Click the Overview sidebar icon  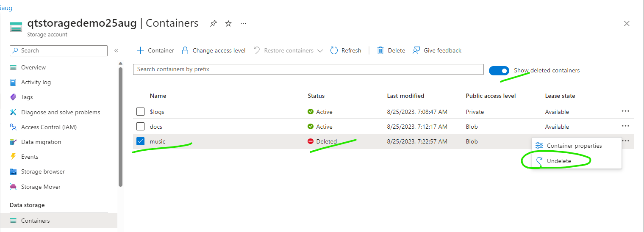tap(14, 67)
